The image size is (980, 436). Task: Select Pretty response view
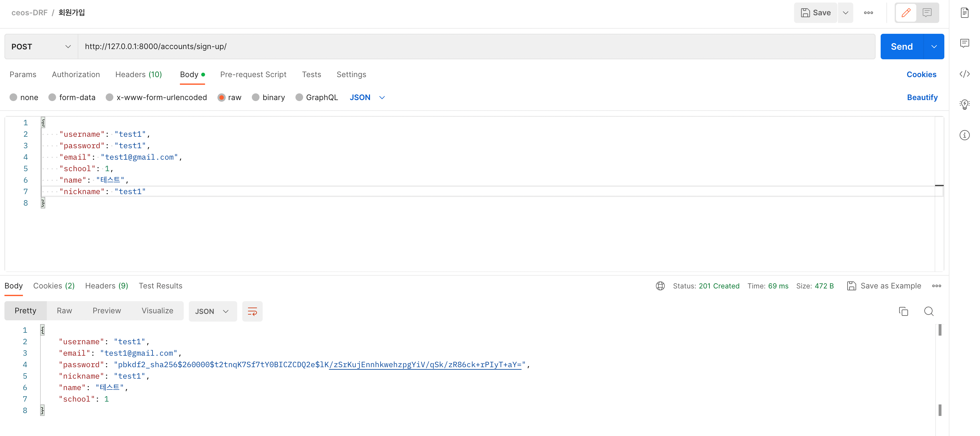pyautogui.click(x=25, y=311)
